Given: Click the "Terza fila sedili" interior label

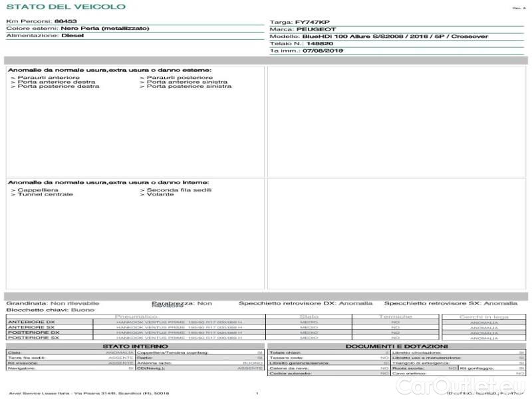Looking at the screenshot, I should pyautogui.click(x=27, y=358).
